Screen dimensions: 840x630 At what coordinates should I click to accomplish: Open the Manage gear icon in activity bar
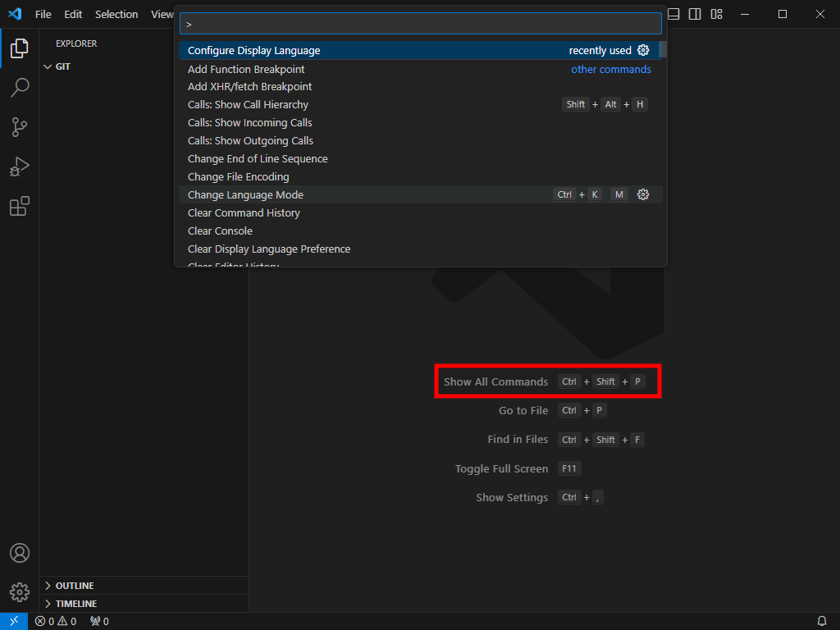(20, 592)
